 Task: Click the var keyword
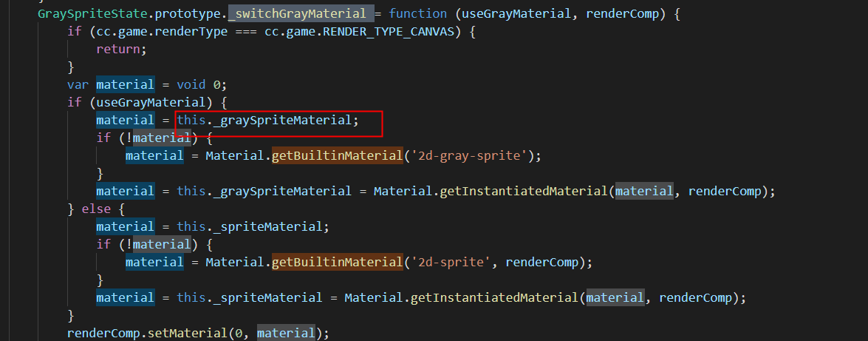[x=78, y=84]
